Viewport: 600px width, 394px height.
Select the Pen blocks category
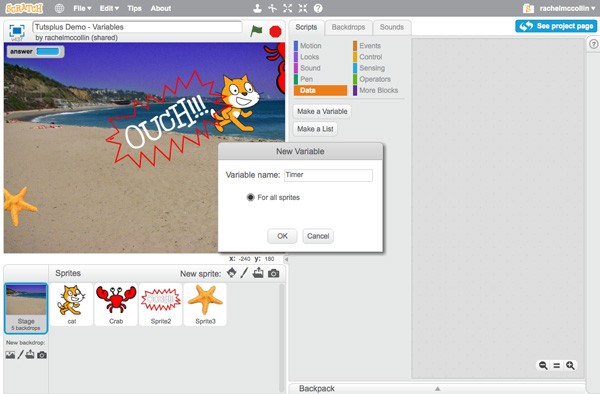coord(320,79)
